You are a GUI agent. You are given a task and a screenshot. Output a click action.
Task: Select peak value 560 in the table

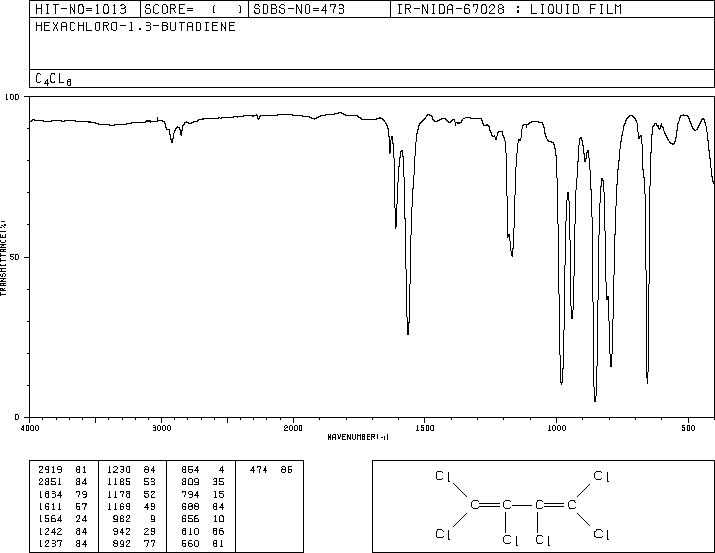(x=190, y=543)
